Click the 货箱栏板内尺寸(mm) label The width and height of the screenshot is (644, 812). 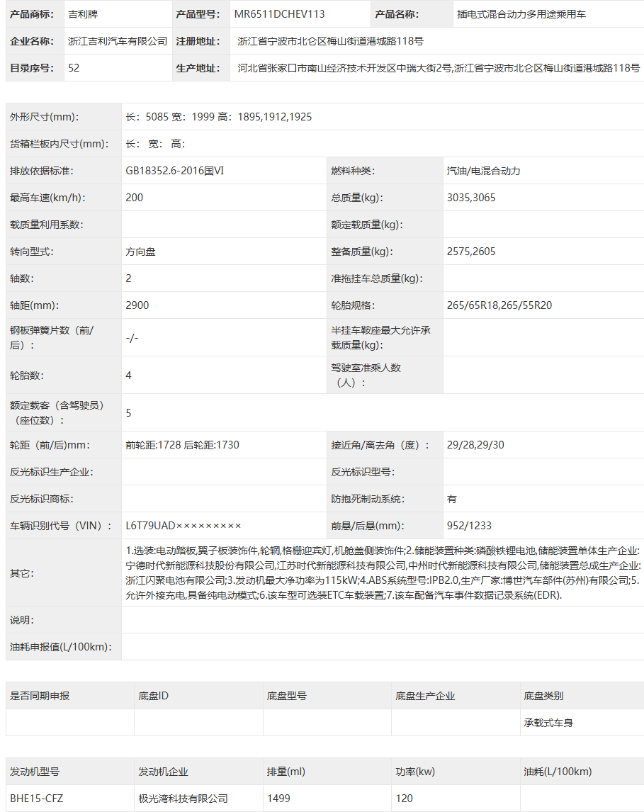tap(59, 144)
